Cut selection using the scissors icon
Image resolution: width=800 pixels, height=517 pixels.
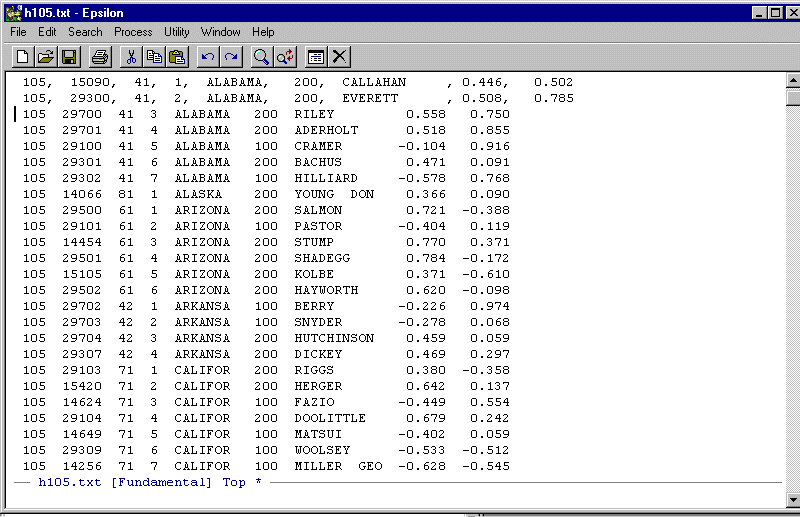pyautogui.click(x=130, y=57)
